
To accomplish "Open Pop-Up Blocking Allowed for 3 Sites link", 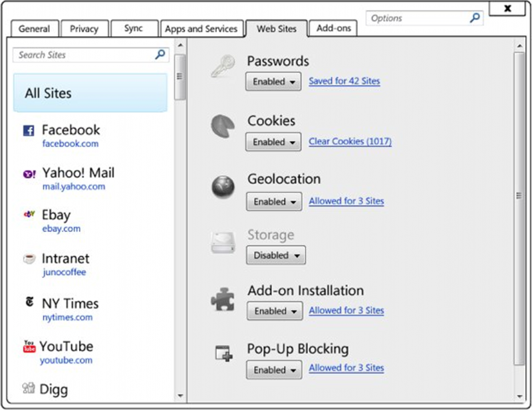I will point(346,368).
